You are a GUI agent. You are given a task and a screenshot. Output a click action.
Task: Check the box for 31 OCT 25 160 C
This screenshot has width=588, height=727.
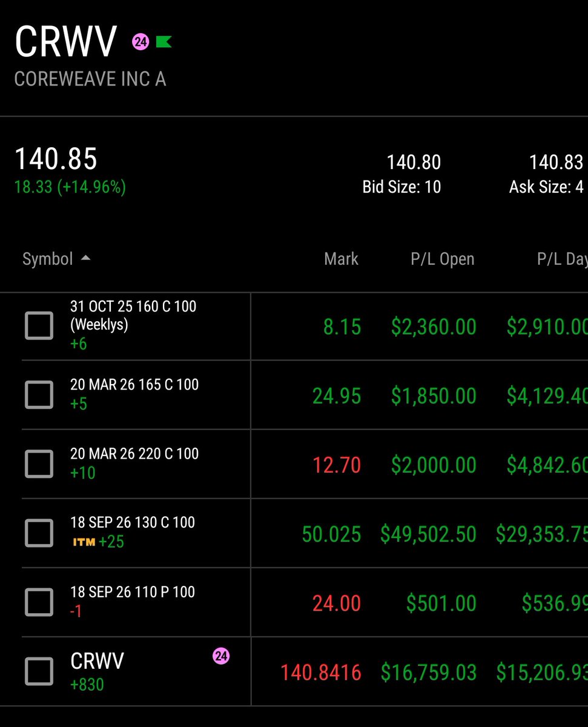[39, 327]
